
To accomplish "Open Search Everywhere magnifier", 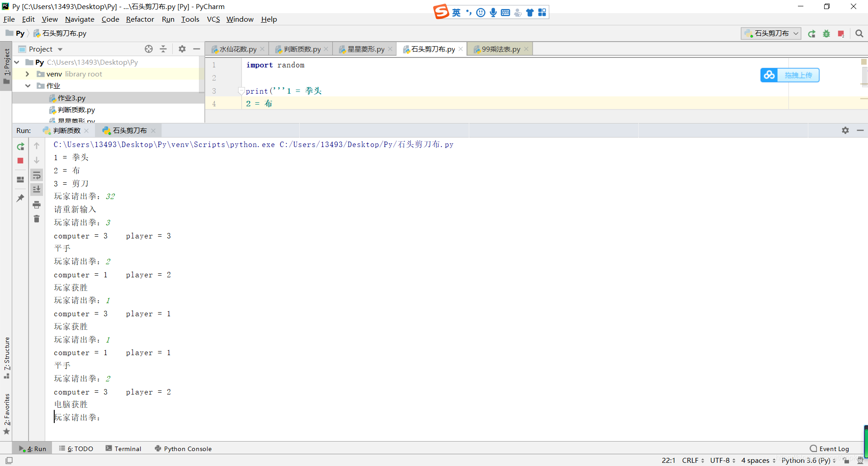I will (859, 33).
